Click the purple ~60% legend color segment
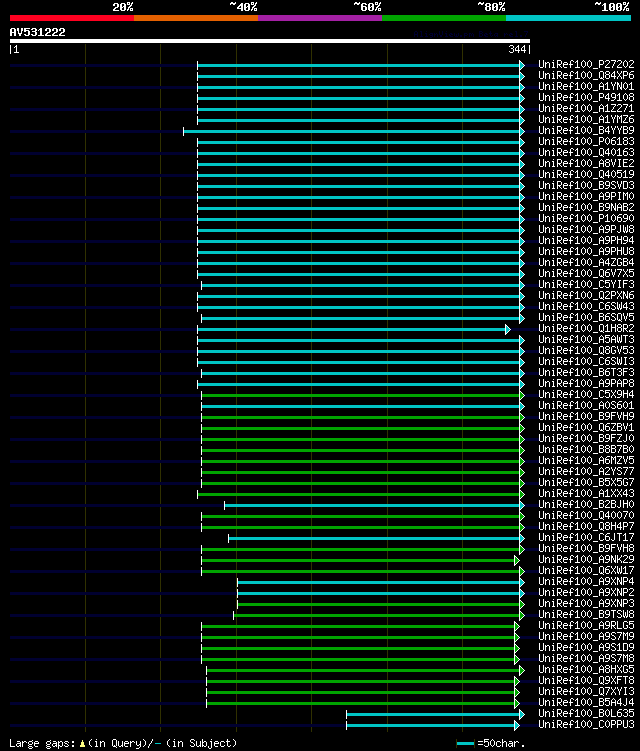The width and height of the screenshot is (640, 751). click(320, 18)
